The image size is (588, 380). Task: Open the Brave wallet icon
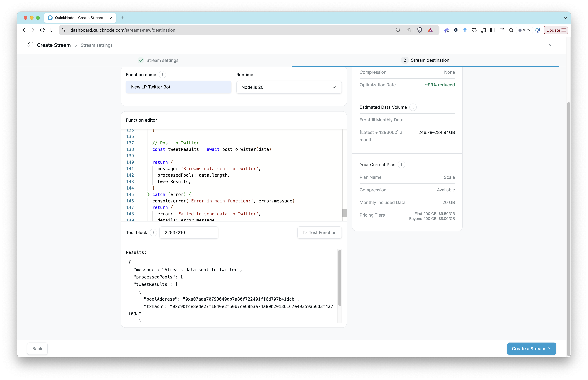coord(502,30)
